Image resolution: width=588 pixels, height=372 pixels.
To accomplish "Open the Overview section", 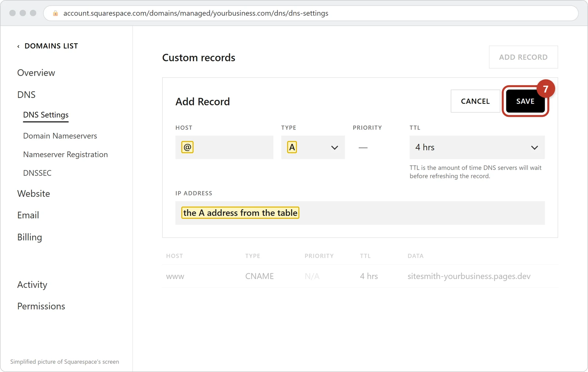I will pyautogui.click(x=36, y=73).
